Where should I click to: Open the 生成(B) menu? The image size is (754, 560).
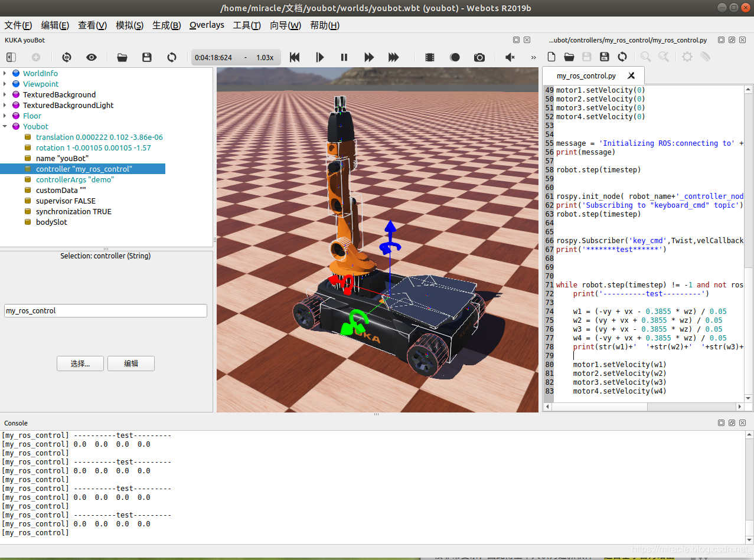pos(167,25)
